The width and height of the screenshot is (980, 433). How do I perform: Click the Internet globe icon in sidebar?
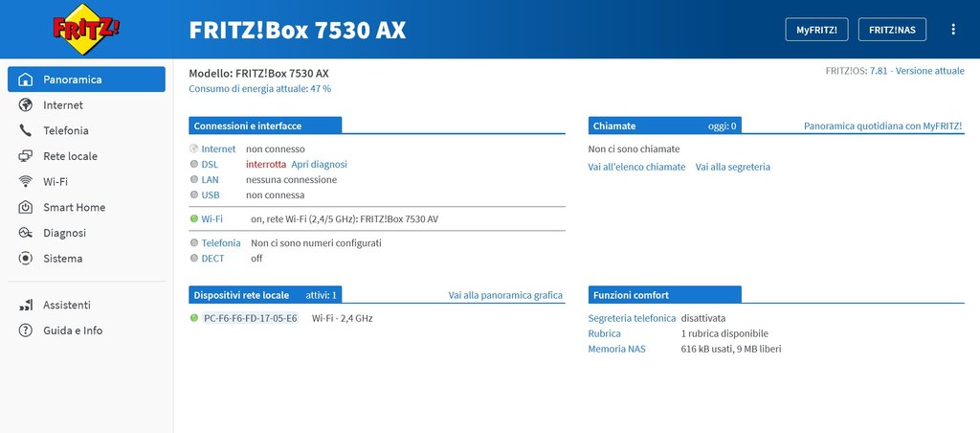(26, 105)
